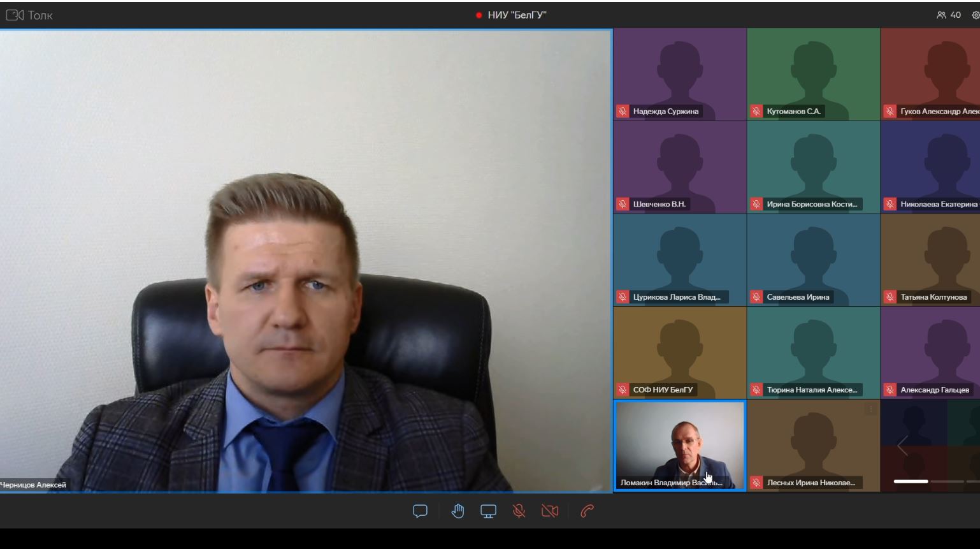Start screen sharing via monitor icon
980x549 pixels.
coord(488,511)
